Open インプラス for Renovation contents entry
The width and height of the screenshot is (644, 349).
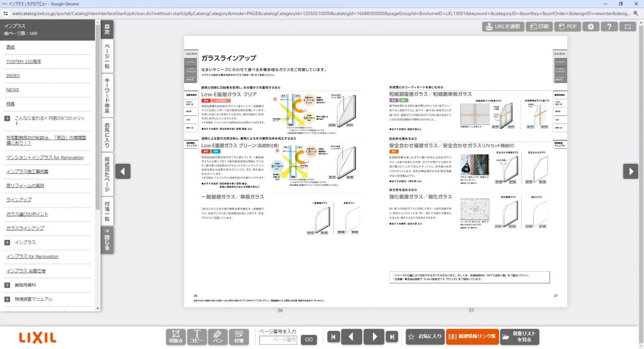click(32, 257)
